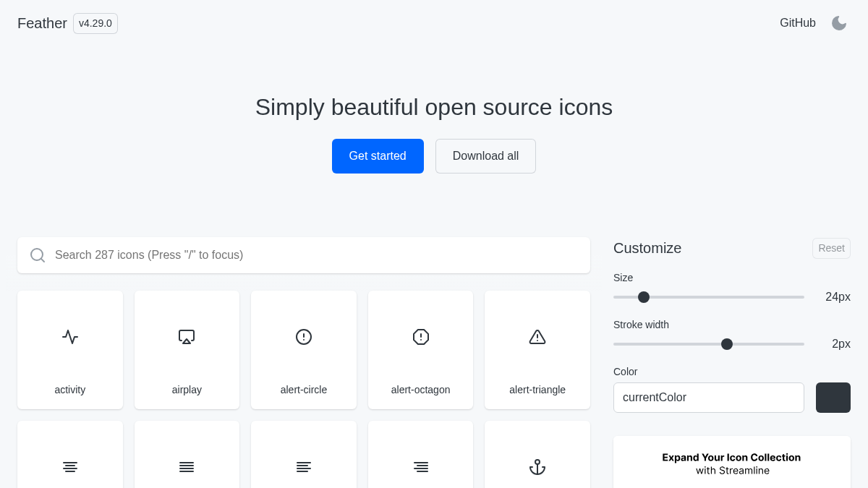Click Download all button

pyautogui.click(x=485, y=156)
